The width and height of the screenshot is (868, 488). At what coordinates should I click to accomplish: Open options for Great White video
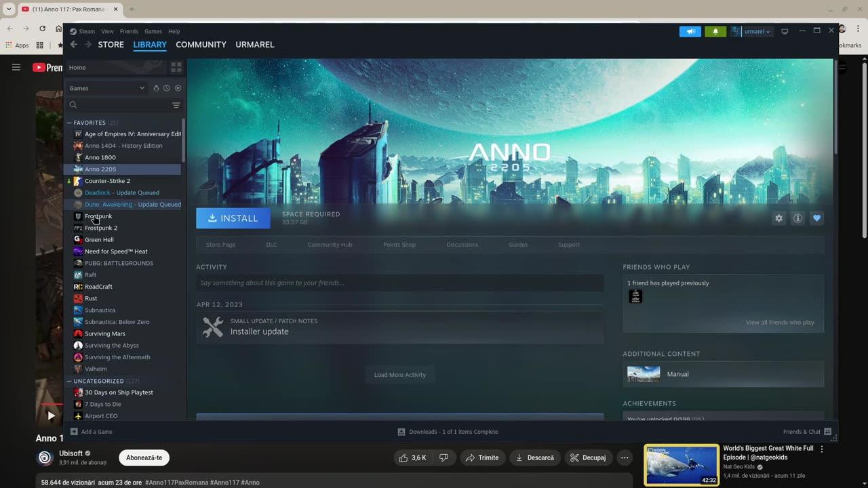click(822, 449)
